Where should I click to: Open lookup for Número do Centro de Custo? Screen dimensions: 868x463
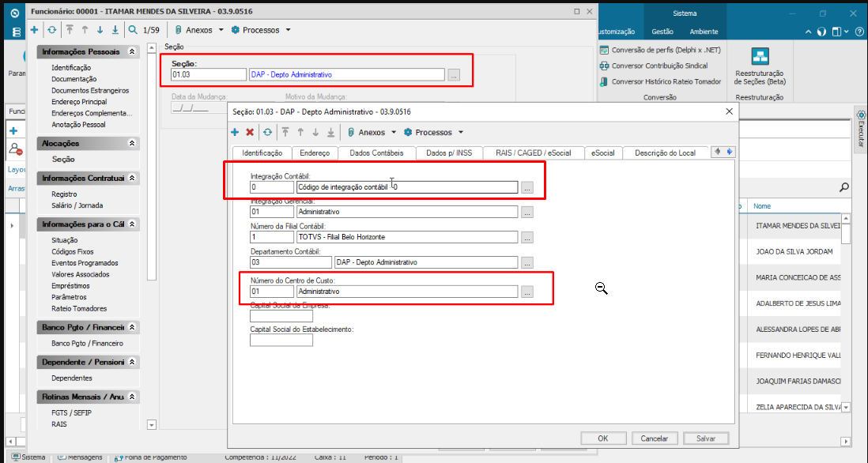527,292
